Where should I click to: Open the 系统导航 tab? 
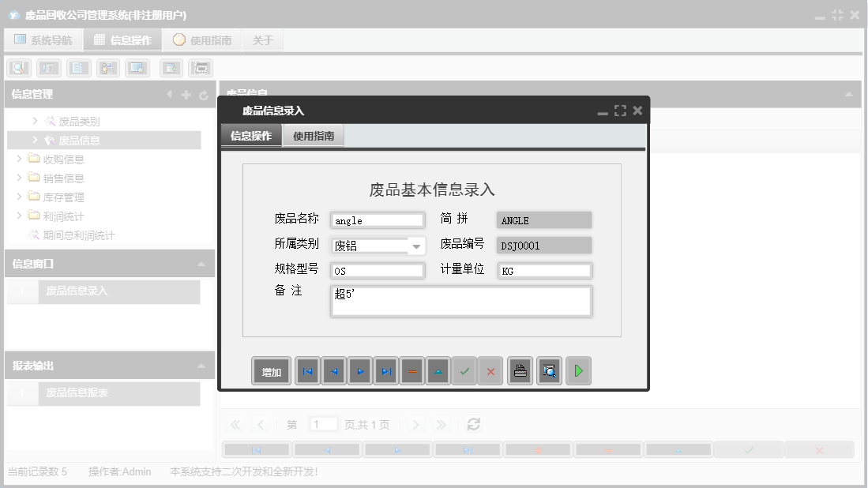point(43,38)
